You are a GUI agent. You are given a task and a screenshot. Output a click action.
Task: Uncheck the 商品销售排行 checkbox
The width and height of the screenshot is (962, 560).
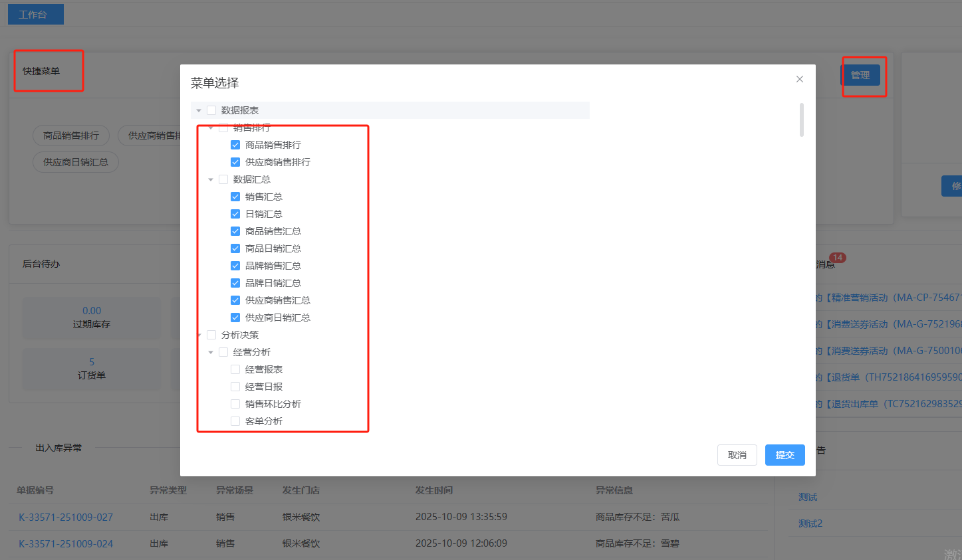(x=235, y=145)
